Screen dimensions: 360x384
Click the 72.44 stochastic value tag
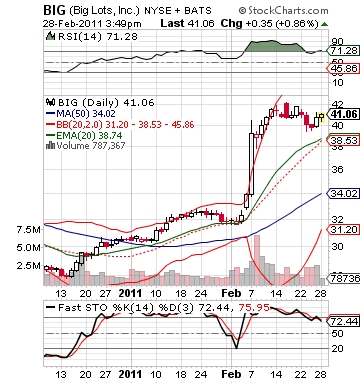click(x=344, y=321)
